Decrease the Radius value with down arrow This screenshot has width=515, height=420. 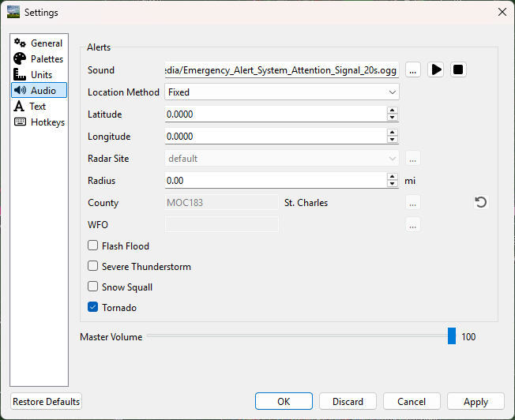(392, 184)
